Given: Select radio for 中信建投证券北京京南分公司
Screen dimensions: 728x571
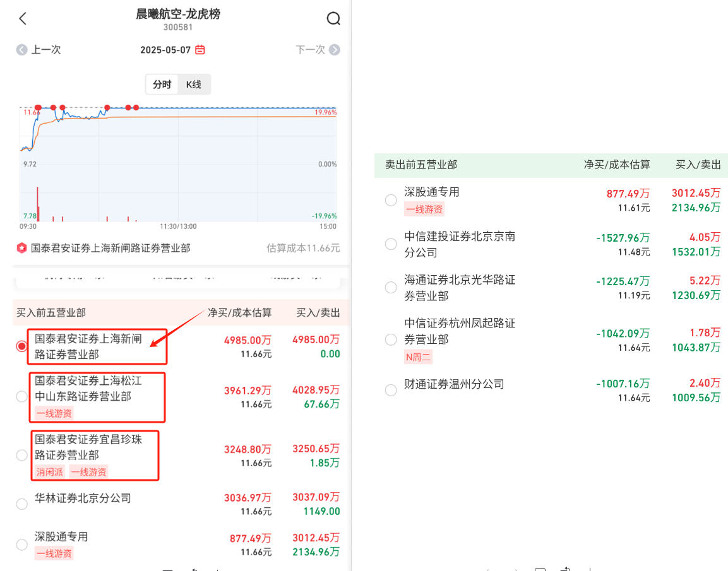Looking at the screenshot, I should 391,244.
